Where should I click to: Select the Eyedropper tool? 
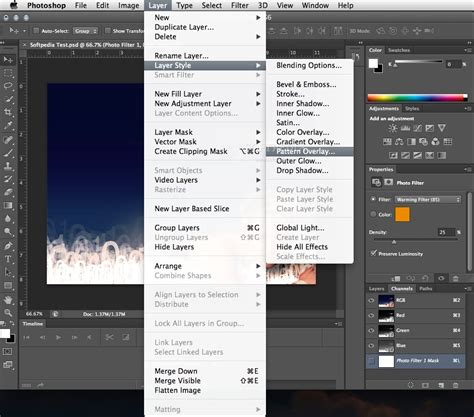click(8, 125)
